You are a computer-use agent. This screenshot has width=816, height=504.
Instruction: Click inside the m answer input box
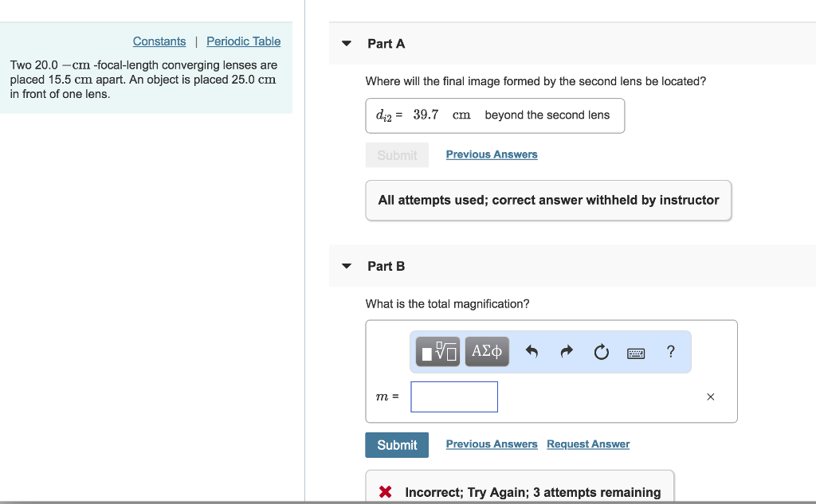453,397
